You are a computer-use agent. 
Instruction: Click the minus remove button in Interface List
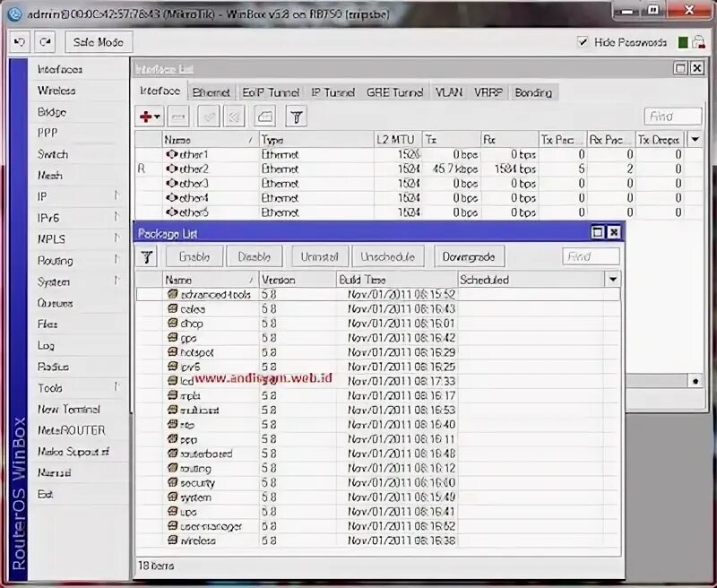(178, 117)
